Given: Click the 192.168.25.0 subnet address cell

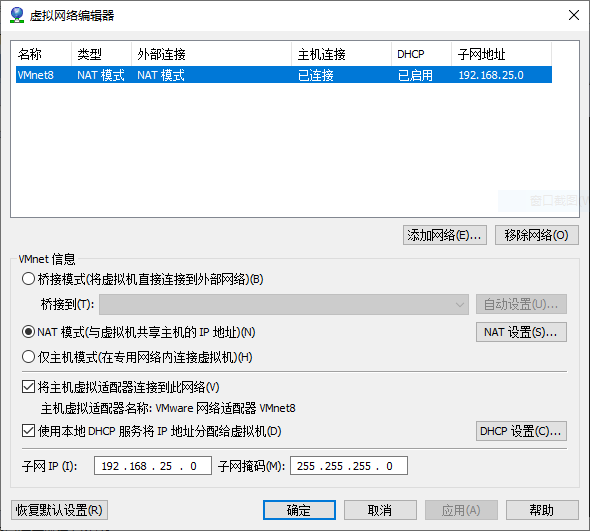Looking at the screenshot, I should 491,75.
